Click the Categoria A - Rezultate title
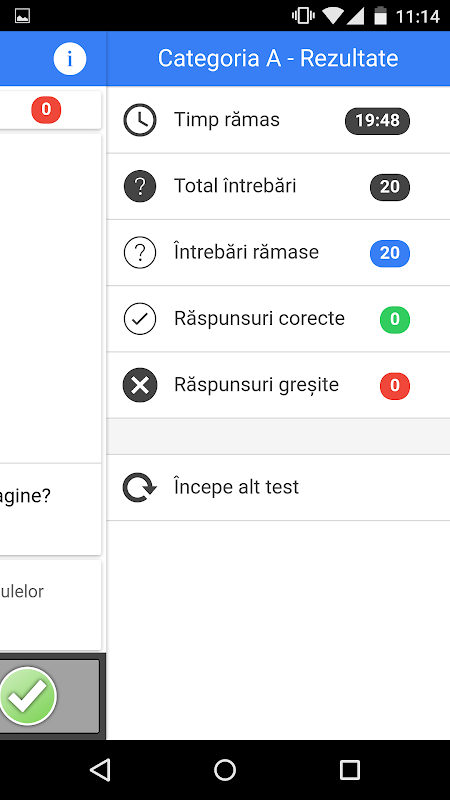 click(x=278, y=59)
